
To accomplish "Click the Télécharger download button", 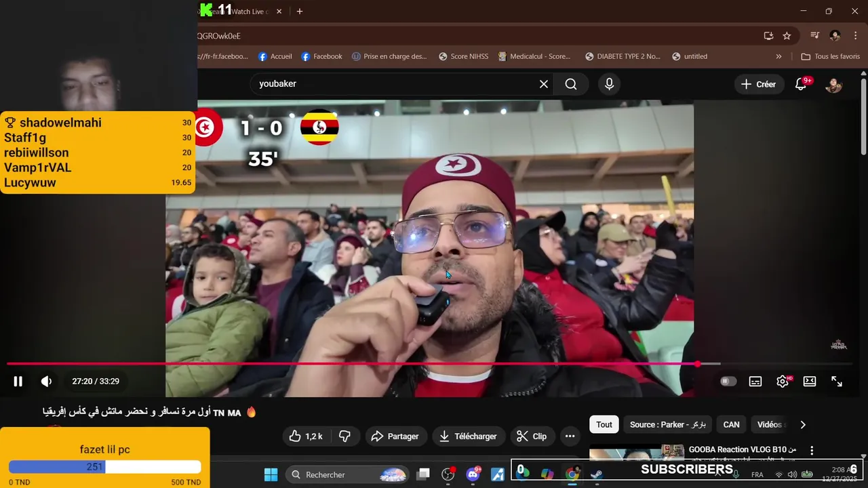I will click(x=468, y=436).
